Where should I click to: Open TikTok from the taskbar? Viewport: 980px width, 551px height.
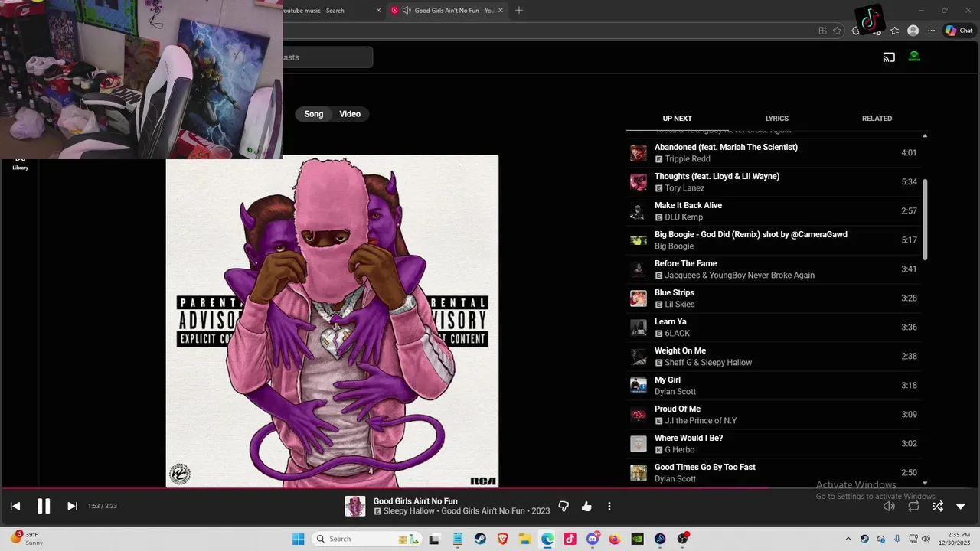570,539
